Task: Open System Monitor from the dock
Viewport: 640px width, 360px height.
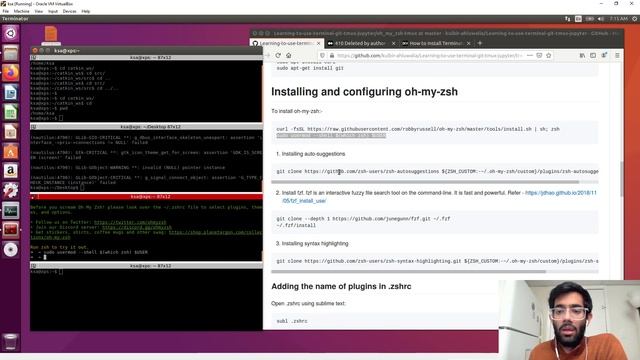Action: pos(10,211)
